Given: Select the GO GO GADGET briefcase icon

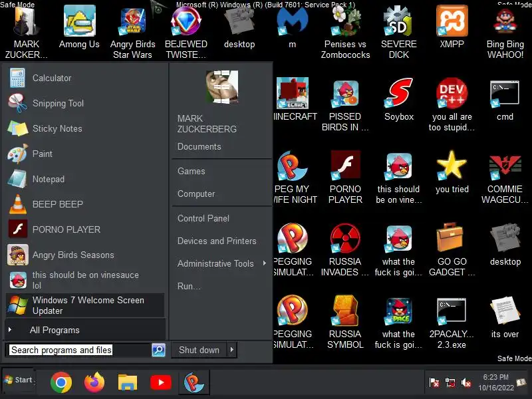Looking at the screenshot, I should [x=452, y=249].
